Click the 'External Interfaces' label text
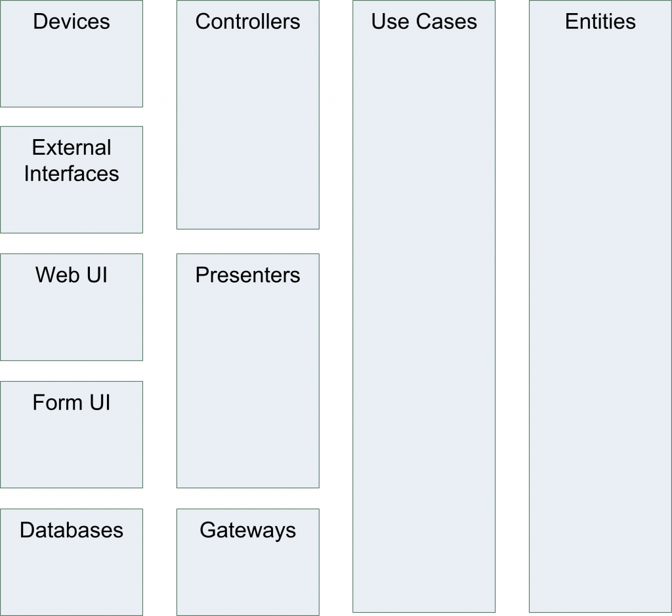 72,161
